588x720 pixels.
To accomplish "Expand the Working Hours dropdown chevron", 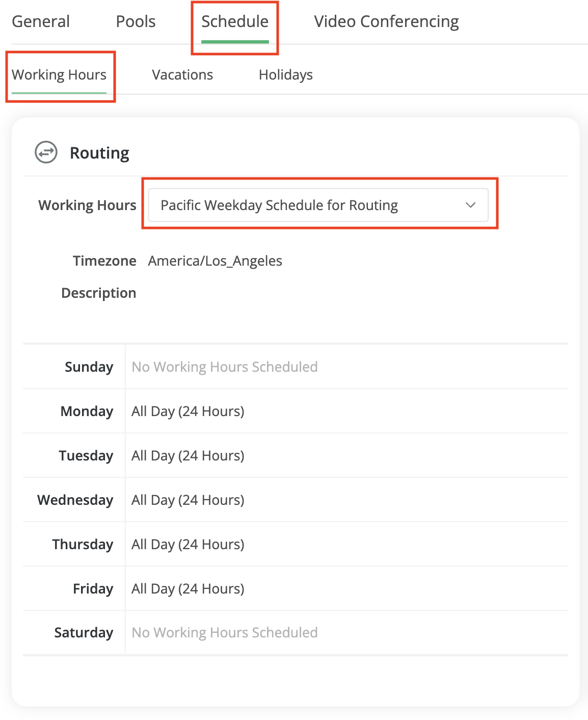I will coord(470,205).
